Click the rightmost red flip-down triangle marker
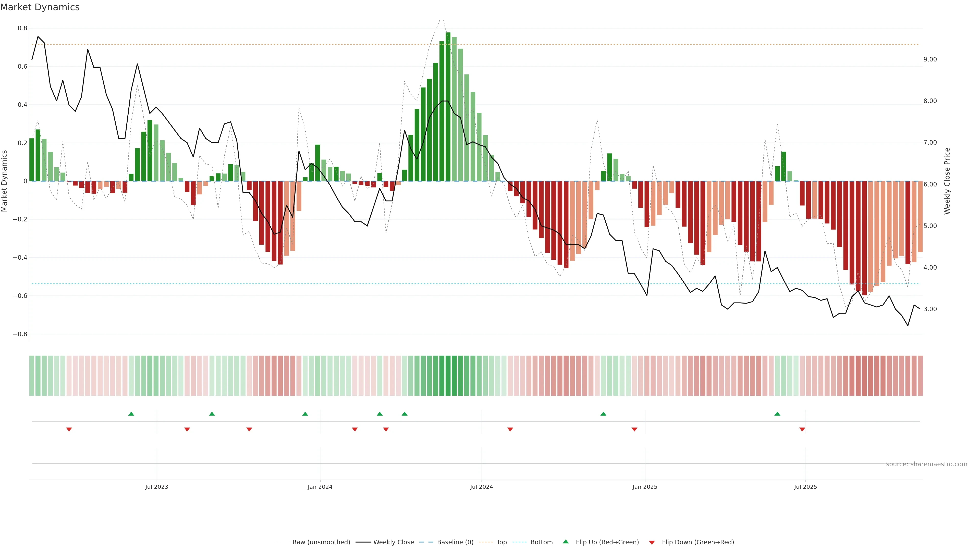The image size is (980, 551). (802, 429)
